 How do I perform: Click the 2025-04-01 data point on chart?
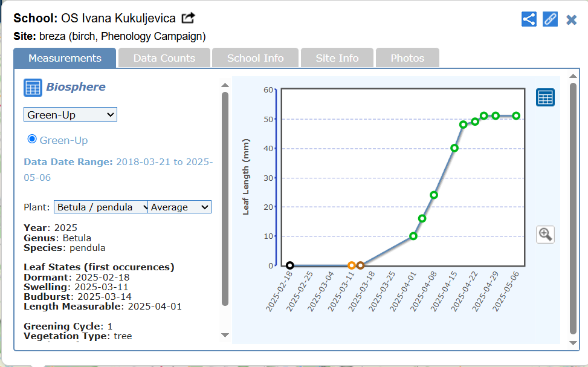[x=413, y=236]
